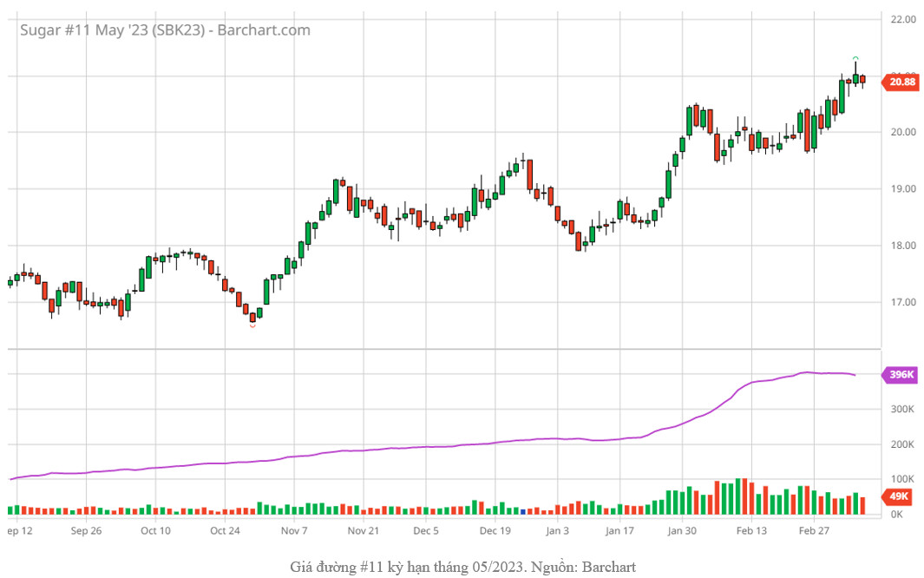The height and width of the screenshot is (578, 924).
Task: Select the red 20.88 last price tag
Action: click(x=900, y=82)
